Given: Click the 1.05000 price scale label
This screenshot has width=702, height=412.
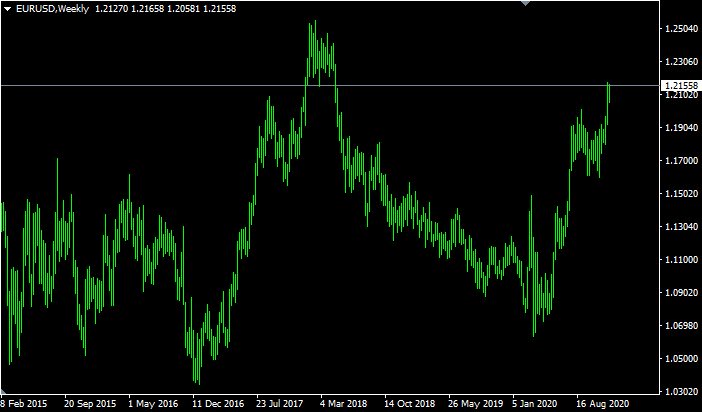Looking at the screenshot, I should tap(681, 358).
